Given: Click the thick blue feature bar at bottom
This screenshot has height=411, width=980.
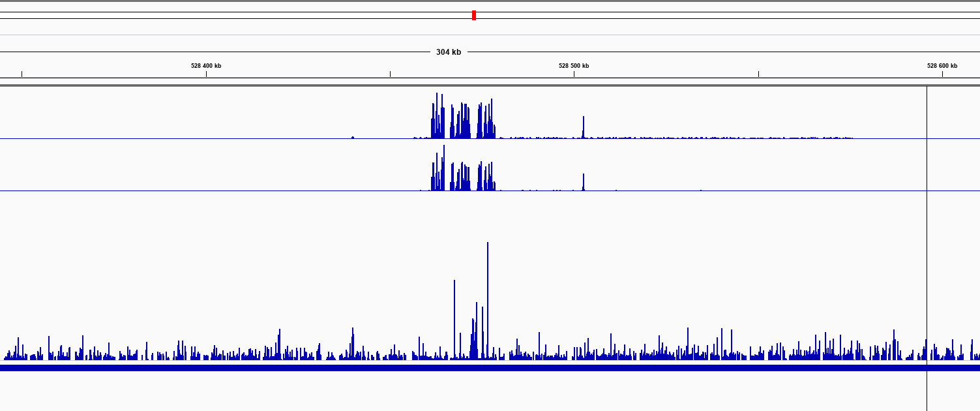Looking at the screenshot, I should [489, 368].
